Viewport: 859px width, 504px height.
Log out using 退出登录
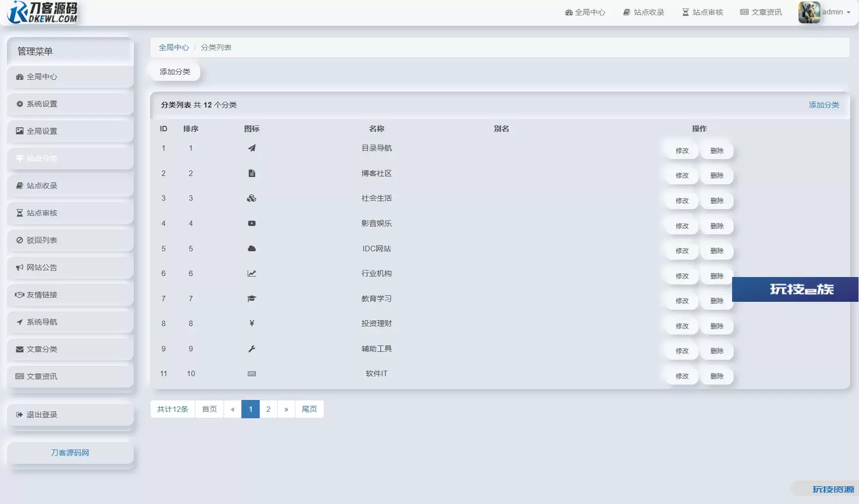pos(42,415)
